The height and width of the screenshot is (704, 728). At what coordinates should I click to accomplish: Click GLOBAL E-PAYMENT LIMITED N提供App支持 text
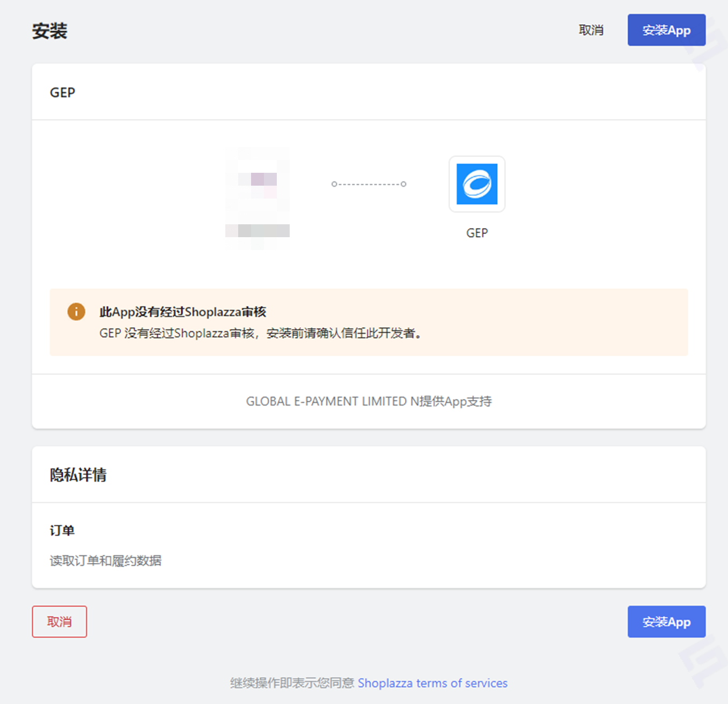tap(369, 401)
